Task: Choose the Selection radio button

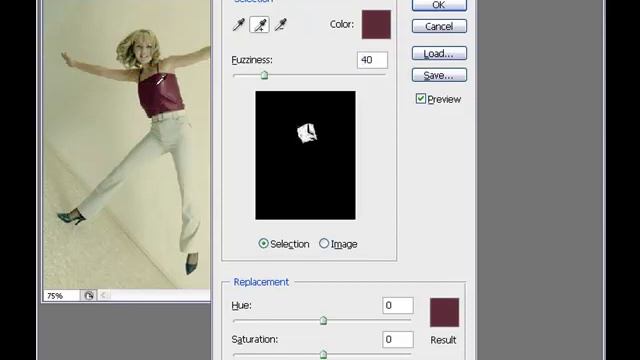Action: coord(264,244)
